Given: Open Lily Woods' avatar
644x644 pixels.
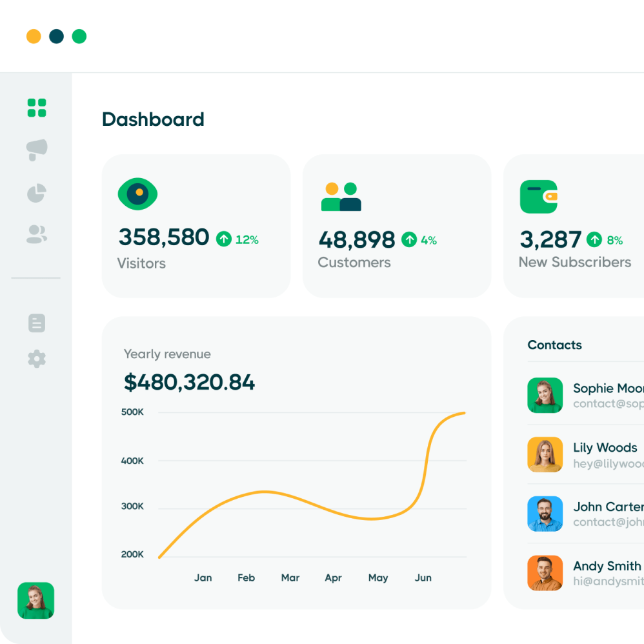Looking at the screenshot, I should tap(545, 454).
